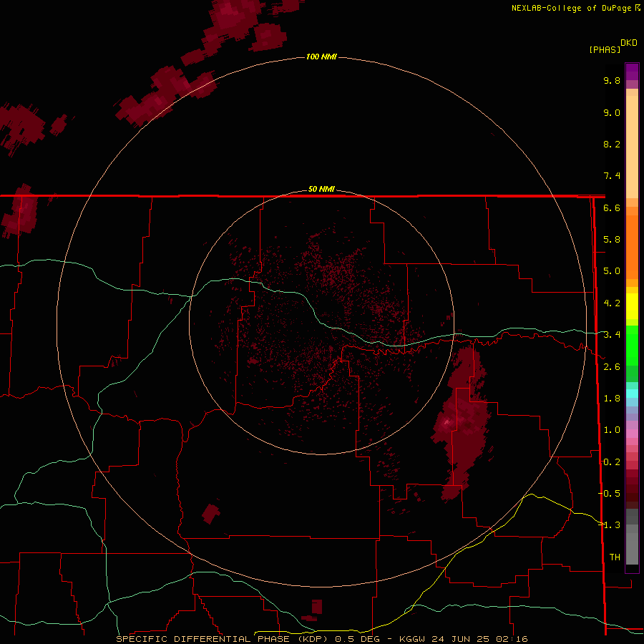Click the 5.8 scale label

coord(612,240)
